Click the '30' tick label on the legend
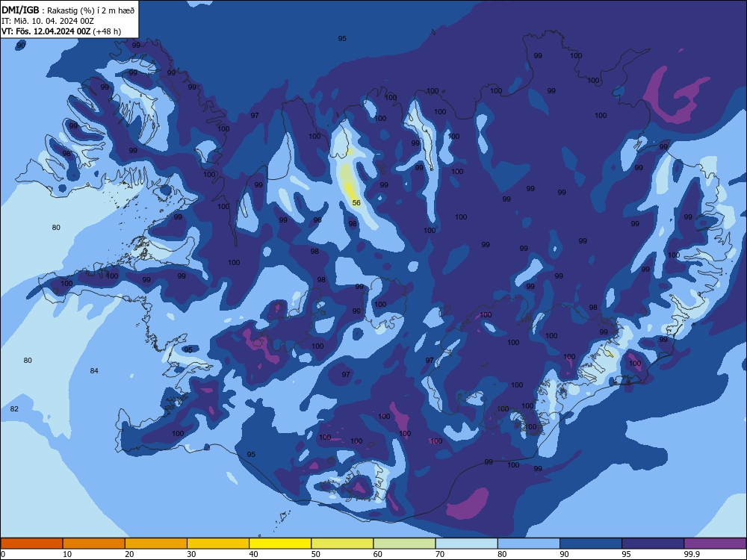 (x=191, y=554)
